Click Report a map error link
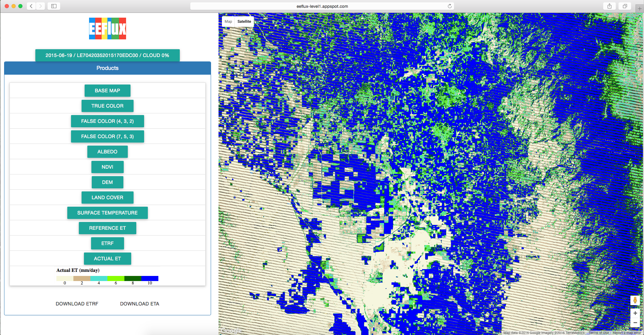The width and height of the screenshot is (644, 335). (627, 333)
